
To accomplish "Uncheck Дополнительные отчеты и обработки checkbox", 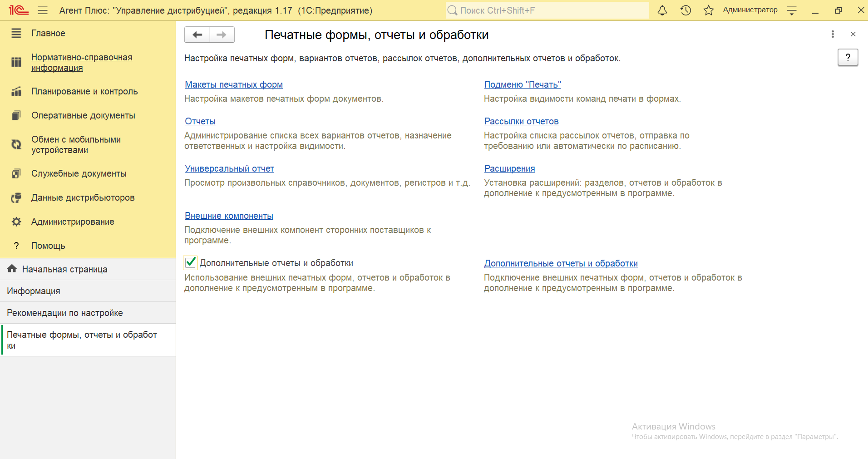I will tap(191, 262).
